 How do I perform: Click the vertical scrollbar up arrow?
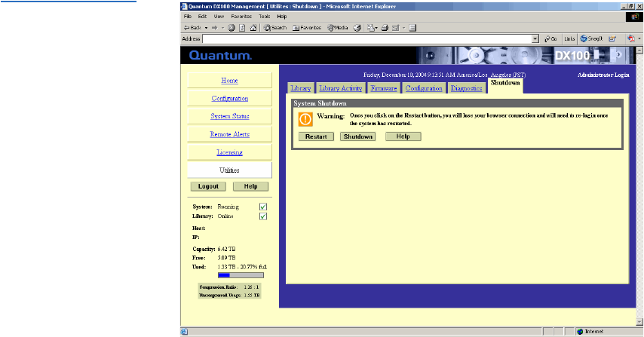coord(639,50)
